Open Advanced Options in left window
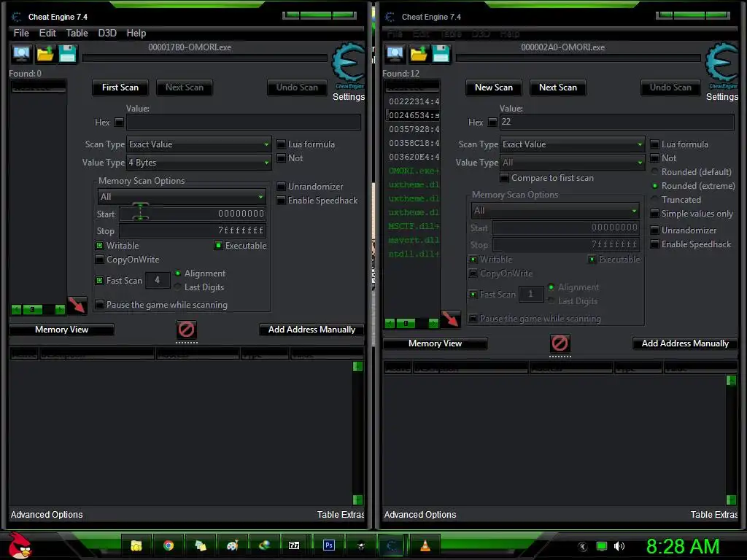Viewport: 747px width, 560px height. tap(47, 515)
